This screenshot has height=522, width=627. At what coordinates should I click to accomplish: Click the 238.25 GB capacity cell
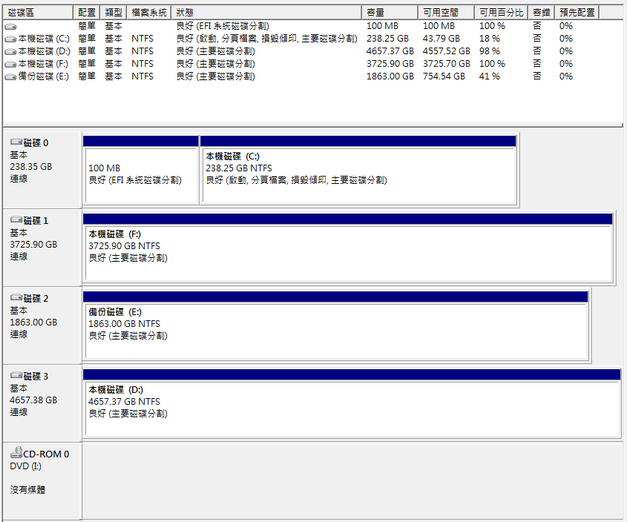tap(387, 39)
